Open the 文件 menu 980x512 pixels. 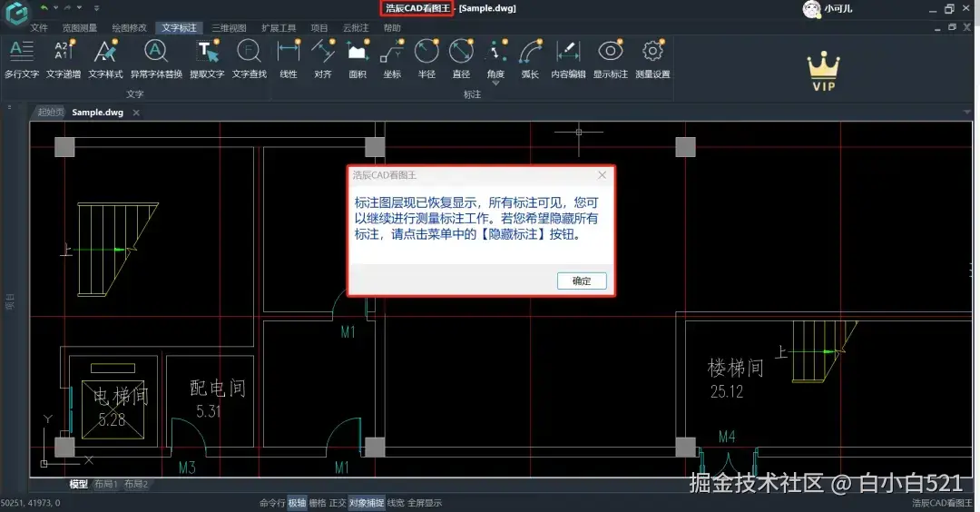pyautogui.click(x=39, y=27)
